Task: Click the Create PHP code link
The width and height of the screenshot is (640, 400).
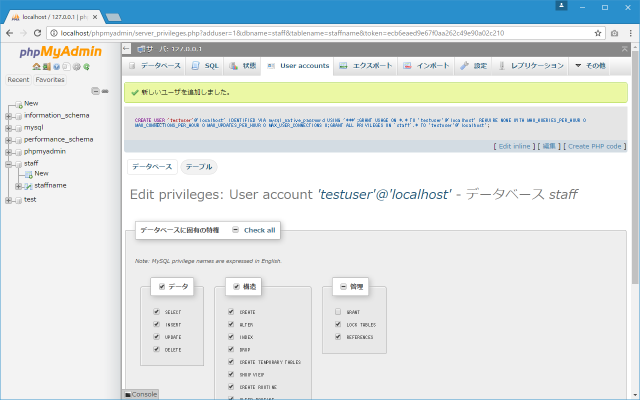Action: [594, 146]
